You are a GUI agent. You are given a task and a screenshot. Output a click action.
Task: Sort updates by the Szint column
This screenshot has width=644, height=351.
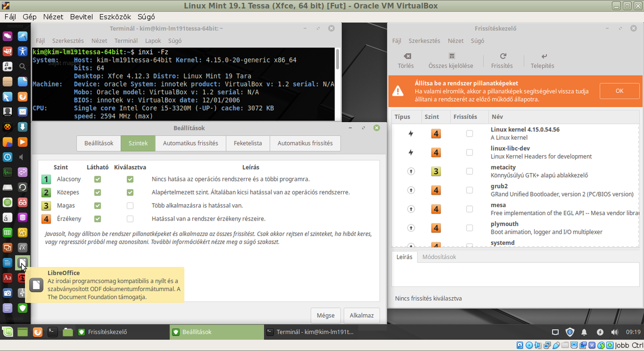point(435,116)
